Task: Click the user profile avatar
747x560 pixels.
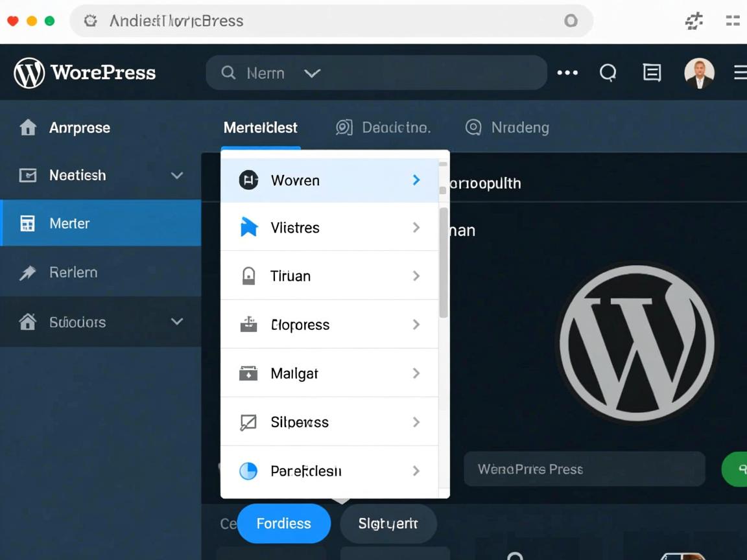Action: [x=699, y=73]
